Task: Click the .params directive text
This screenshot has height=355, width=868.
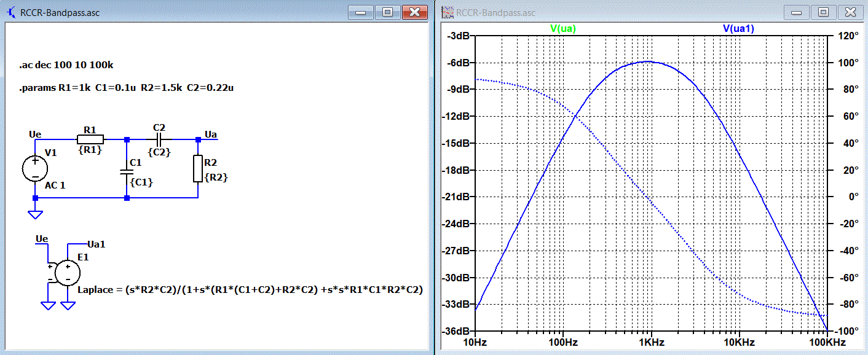Action: click(126, 88)
